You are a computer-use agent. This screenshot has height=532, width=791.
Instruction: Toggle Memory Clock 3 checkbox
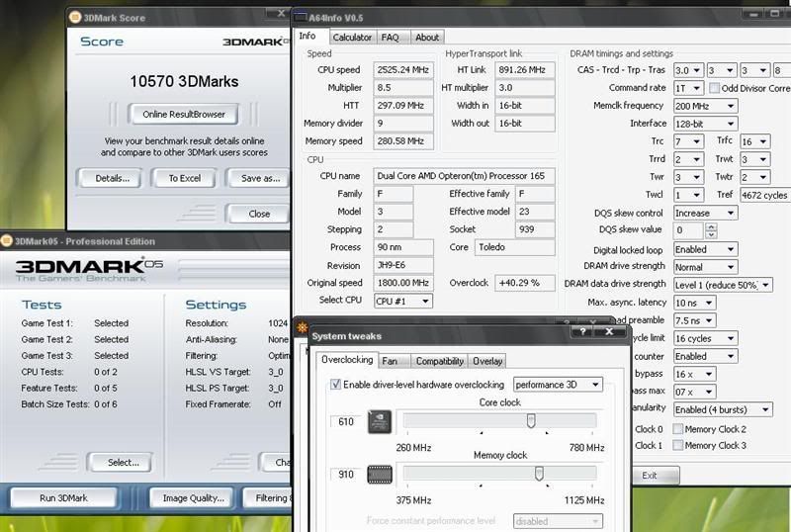(678, 445)
